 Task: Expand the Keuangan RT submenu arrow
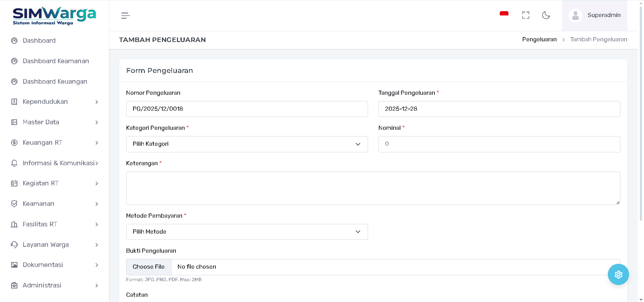tap(97, 143)
